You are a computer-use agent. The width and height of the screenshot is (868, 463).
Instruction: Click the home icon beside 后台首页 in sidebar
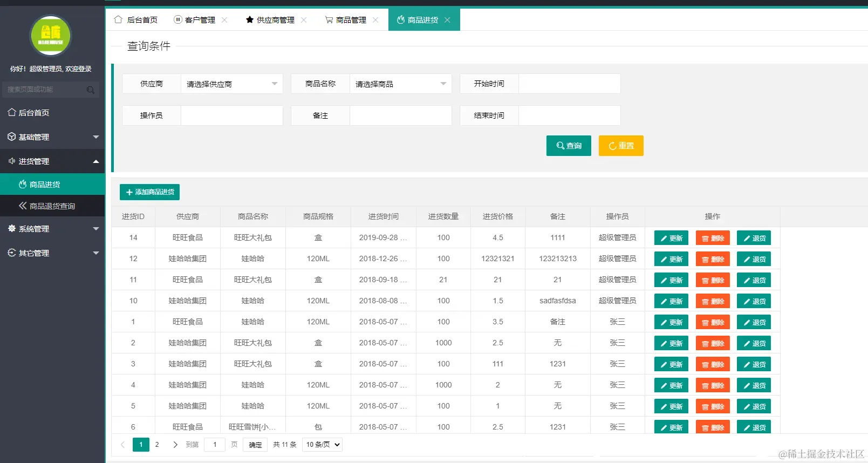point(12,112)
